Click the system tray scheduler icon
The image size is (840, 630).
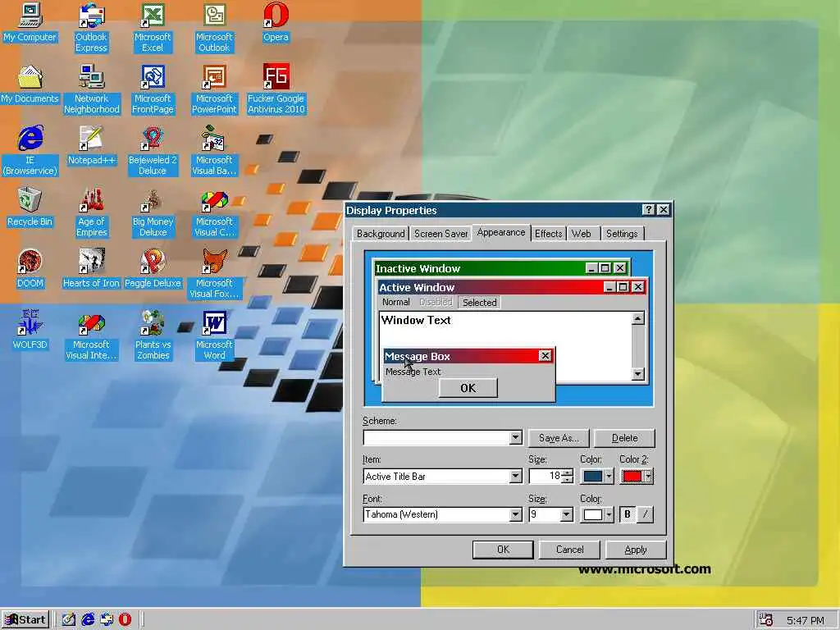(x=766, y=620)
